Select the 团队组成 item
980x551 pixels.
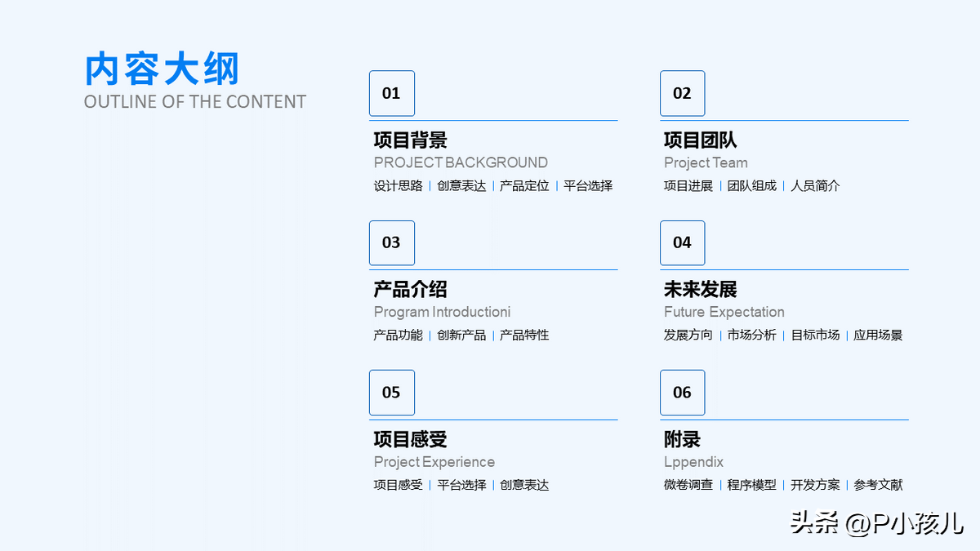click(752, 185)
